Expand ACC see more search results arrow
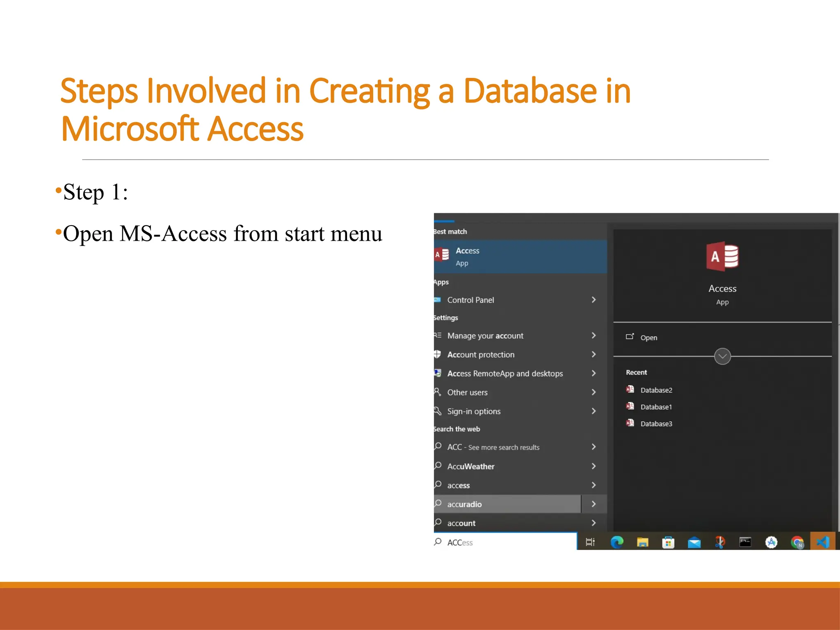Viewport: 840px width, 630px height. point(593,447)
